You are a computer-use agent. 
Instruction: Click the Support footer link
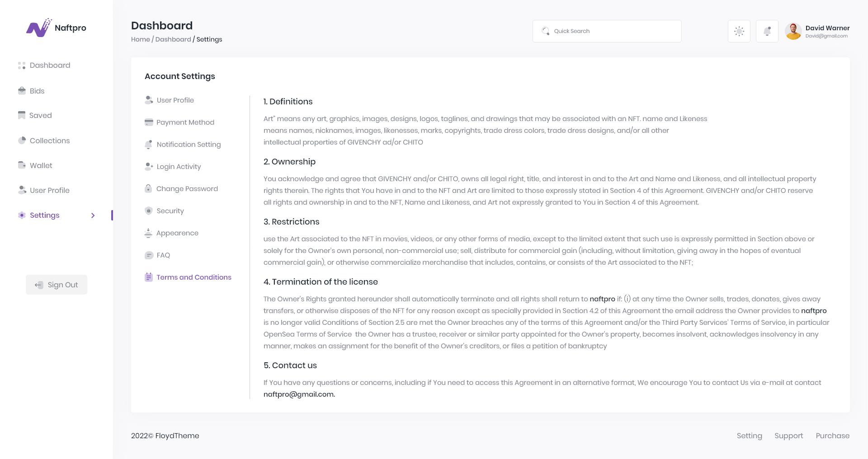pyautogui.click(x=788, y=436)
